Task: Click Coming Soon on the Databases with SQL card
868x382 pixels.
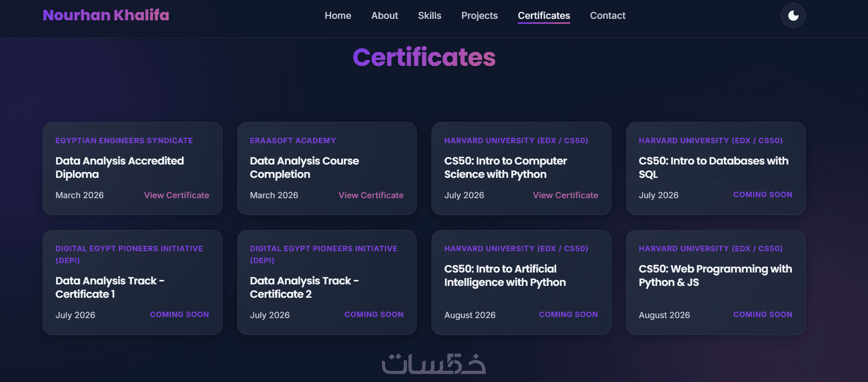Action: point(762,195)
